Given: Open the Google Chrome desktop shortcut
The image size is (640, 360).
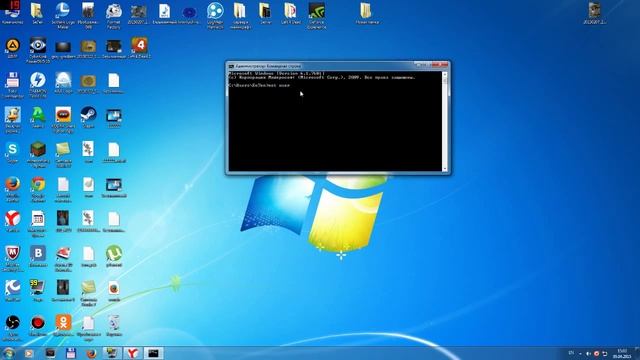Looking at the screenshot, I should click(x=38, y=184).
